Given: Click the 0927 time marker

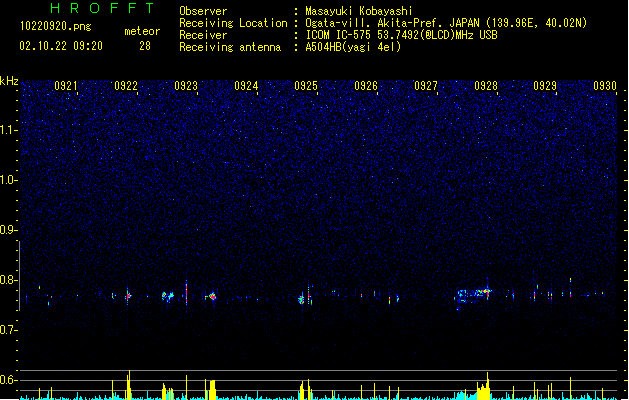Looking at the screenshot, I should [x=426, y=86].
